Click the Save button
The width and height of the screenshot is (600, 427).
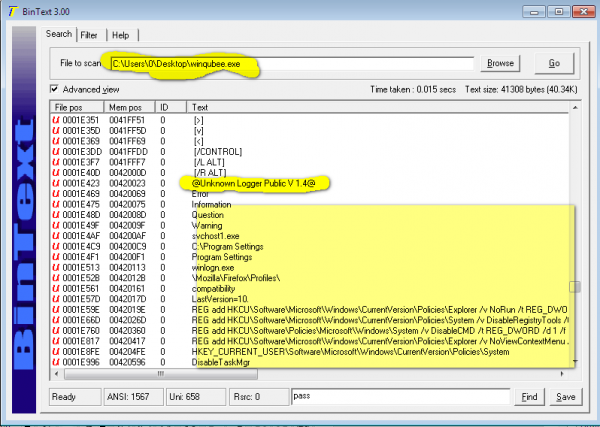pos(566,397)
